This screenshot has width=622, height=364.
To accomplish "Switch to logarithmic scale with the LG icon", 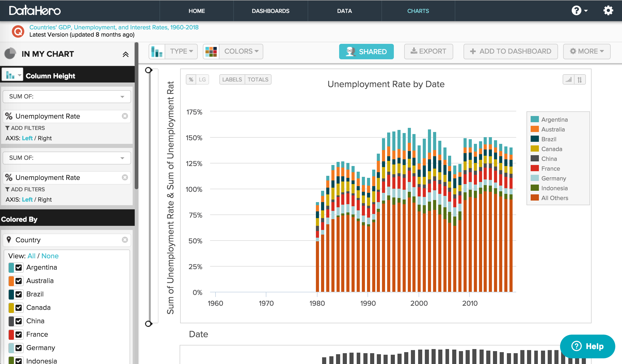I will (203, 79).
